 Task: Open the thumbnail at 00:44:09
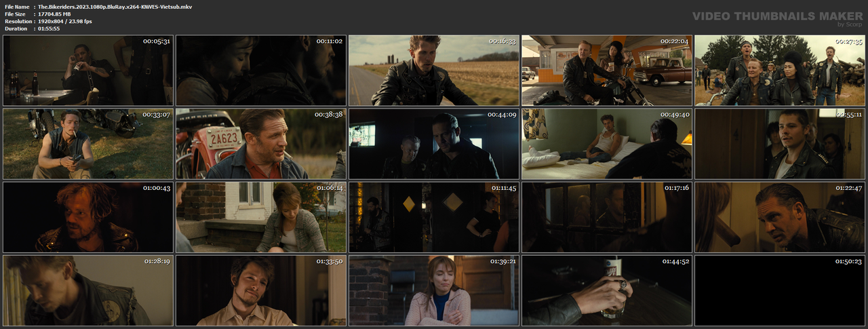click(434, 144)
